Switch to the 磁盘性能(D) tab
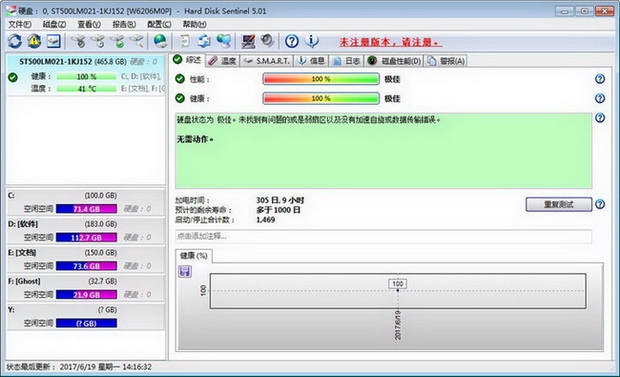This screenshot has height=377, width=620. pyautogui.click(x=394, y=61)
